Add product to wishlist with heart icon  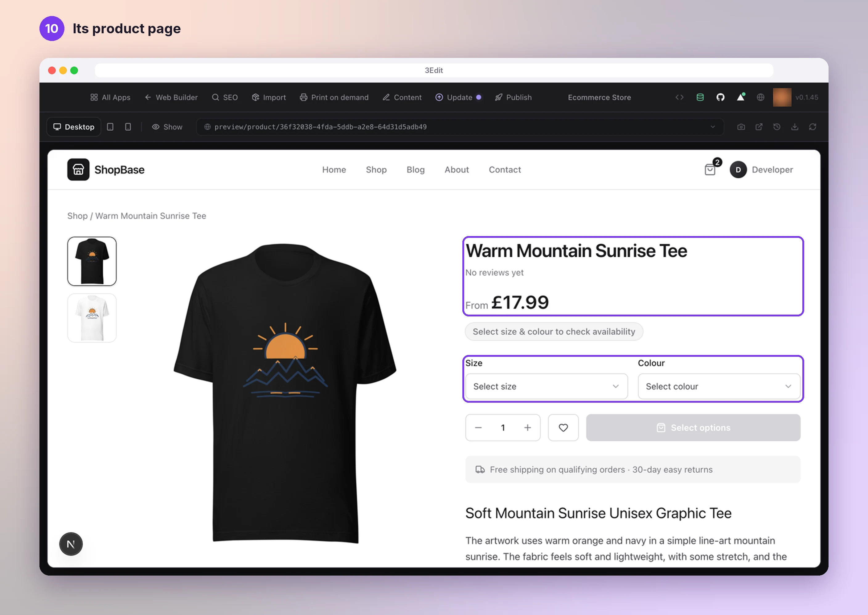click(x=563, y=428)
